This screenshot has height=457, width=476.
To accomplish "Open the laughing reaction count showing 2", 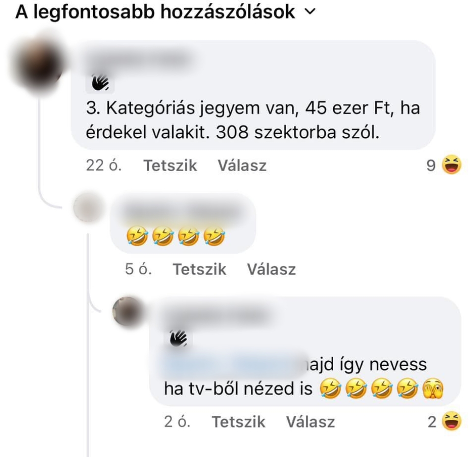I will pyautogui.click(x=445, y=421).
